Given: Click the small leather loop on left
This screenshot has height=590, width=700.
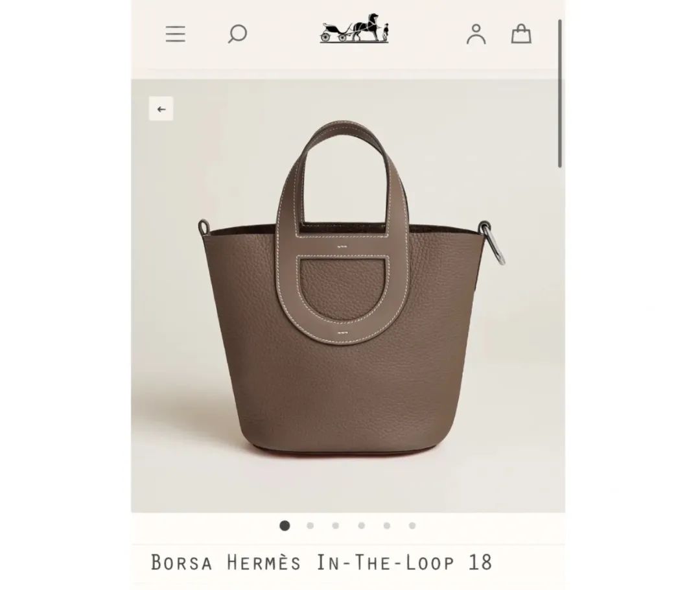Looking at the screenshot, I should 204,227.
